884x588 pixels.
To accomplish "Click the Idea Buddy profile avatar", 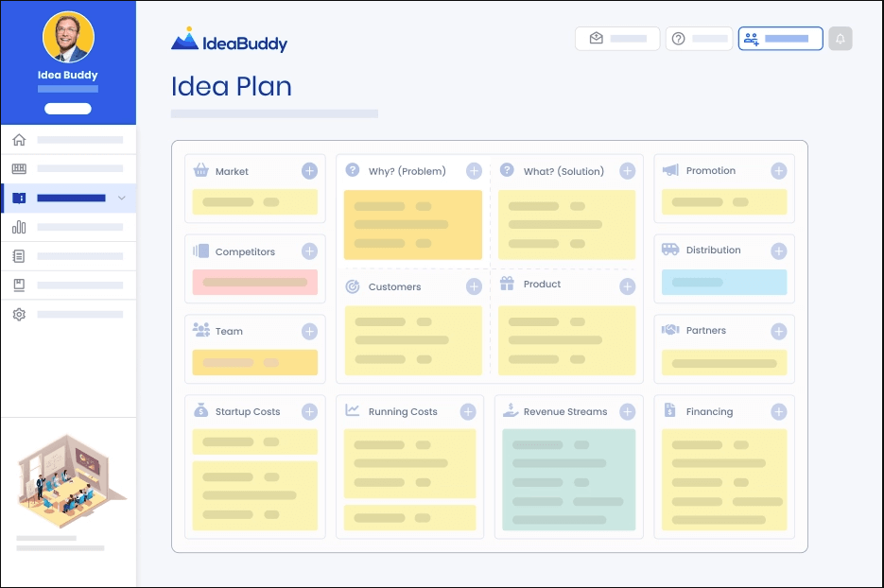I will pyautogui.click(x=67, y=37).
